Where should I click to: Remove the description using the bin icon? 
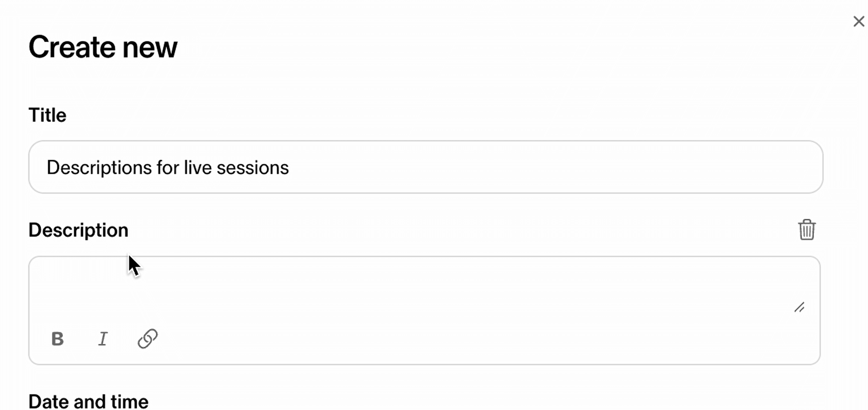pyautogui.click(x=807, y=230)
